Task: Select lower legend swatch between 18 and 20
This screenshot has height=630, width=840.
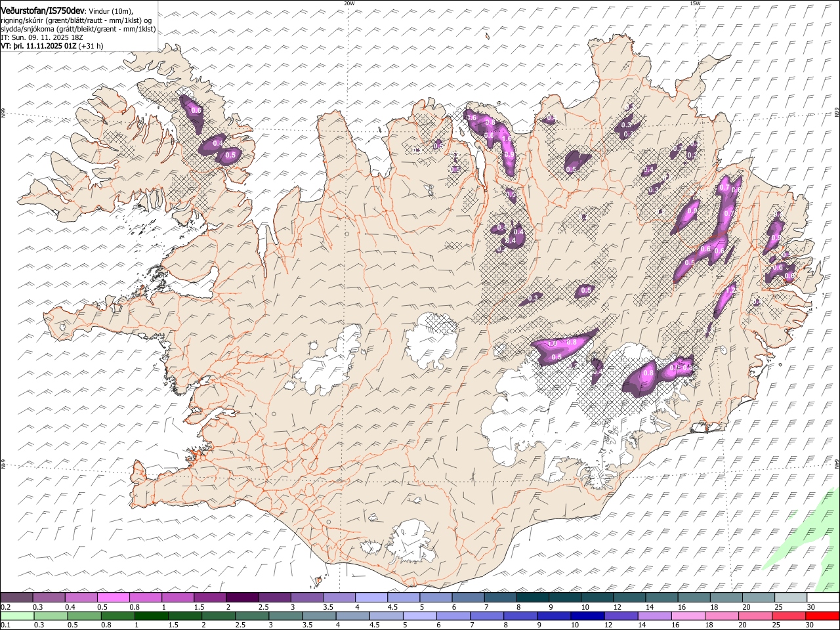Action: 722,616
